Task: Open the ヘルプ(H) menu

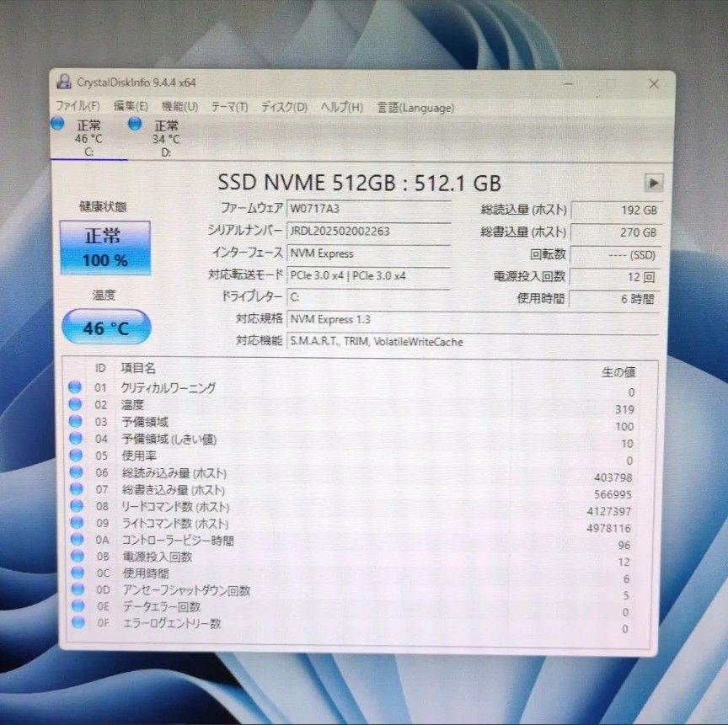Action: pos(342,108)
